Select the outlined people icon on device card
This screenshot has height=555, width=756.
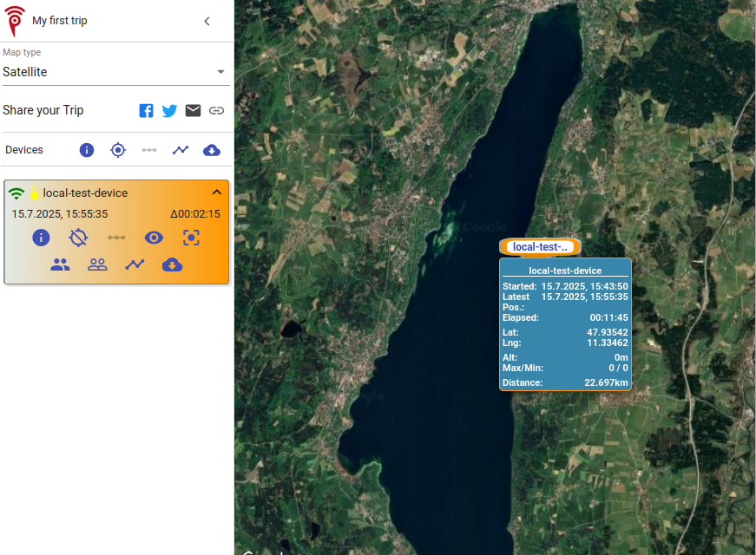(x=97, y=265)
